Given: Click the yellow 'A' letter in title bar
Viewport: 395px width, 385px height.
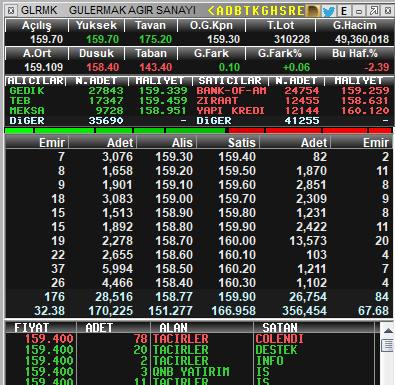Looking at the screenshot, I should pos(220,11).
